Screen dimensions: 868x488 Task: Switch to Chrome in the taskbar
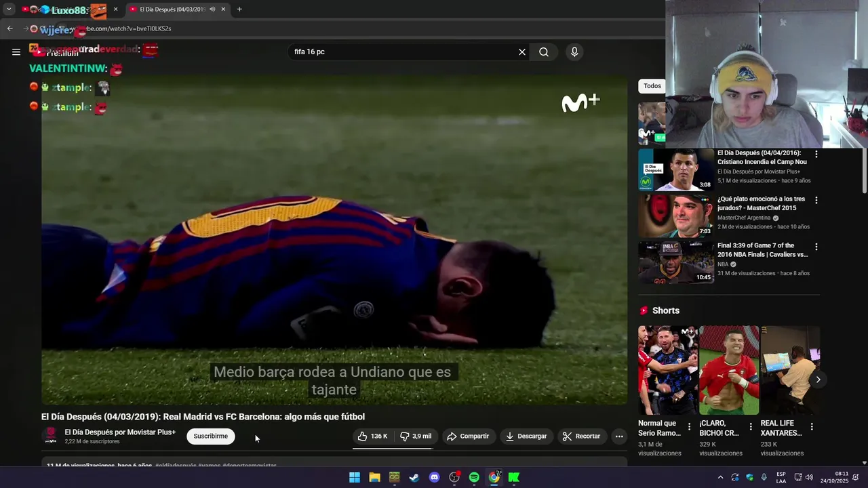(x=494, y=477)
